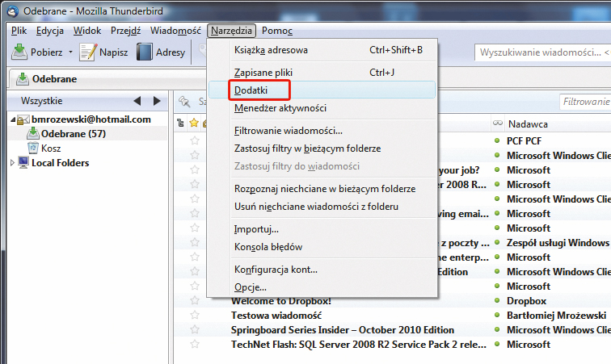611x364 pixels.
Task: Toggle star on Welcome to Dropbox message
Action: pos(194,301)
